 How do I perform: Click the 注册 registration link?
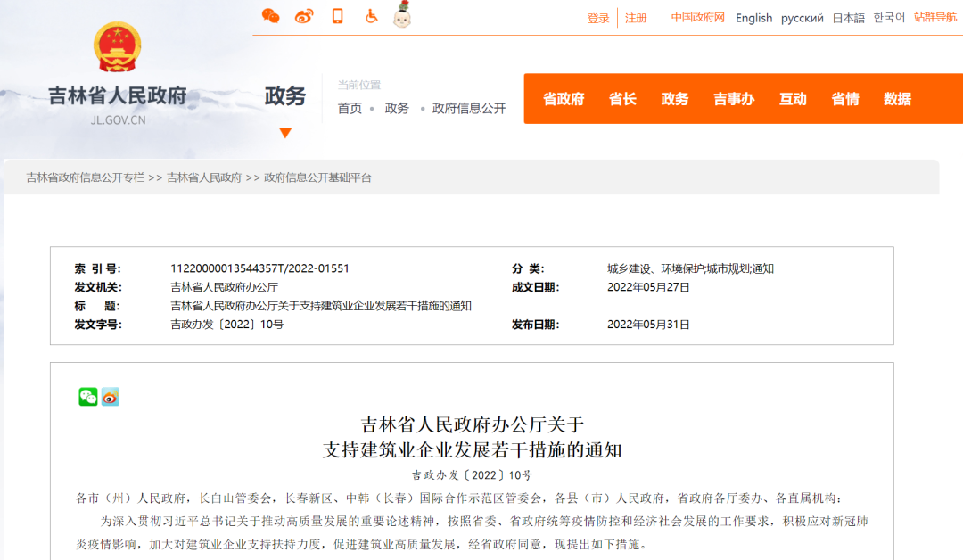636,18
